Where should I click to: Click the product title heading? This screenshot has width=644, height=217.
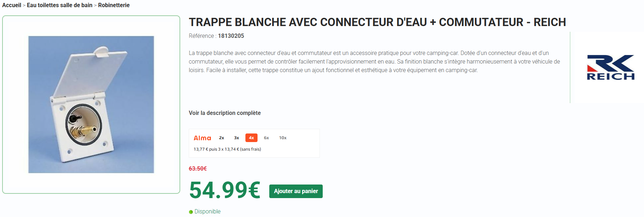click(x=377, y=22)
